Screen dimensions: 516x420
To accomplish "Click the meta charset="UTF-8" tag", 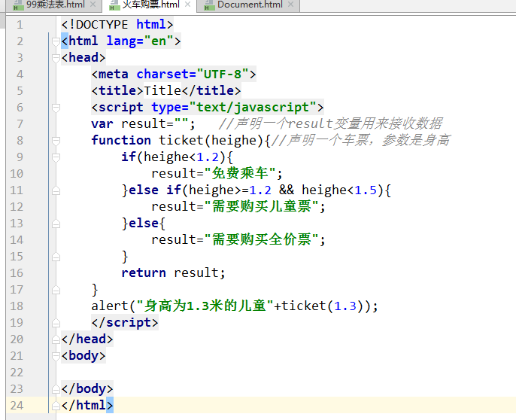I will (x=174, y=74).
